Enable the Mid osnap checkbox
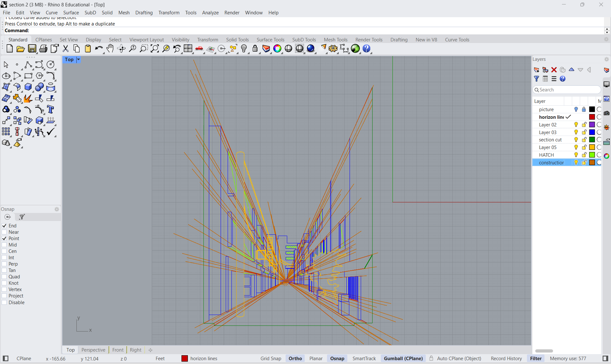This screenshot has width=611, height=364. [4, 245]
